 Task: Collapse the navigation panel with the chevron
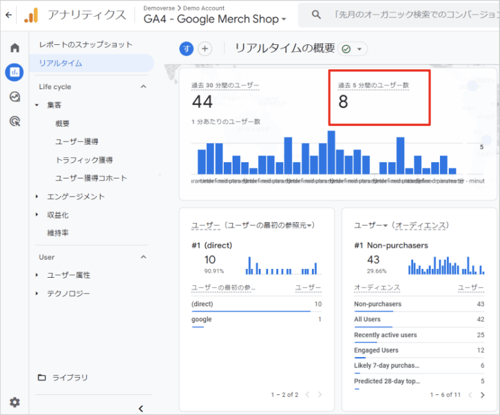pos(141,408)
